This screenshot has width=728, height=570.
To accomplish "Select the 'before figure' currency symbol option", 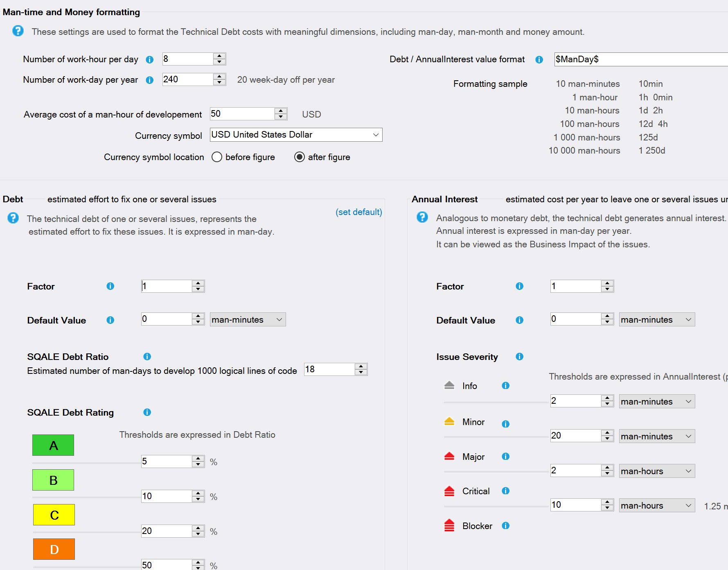I will tap(217, 157).
